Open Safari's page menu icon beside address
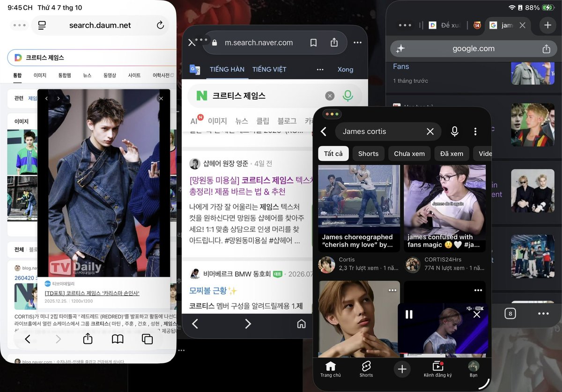 click(x=42, y=25)
